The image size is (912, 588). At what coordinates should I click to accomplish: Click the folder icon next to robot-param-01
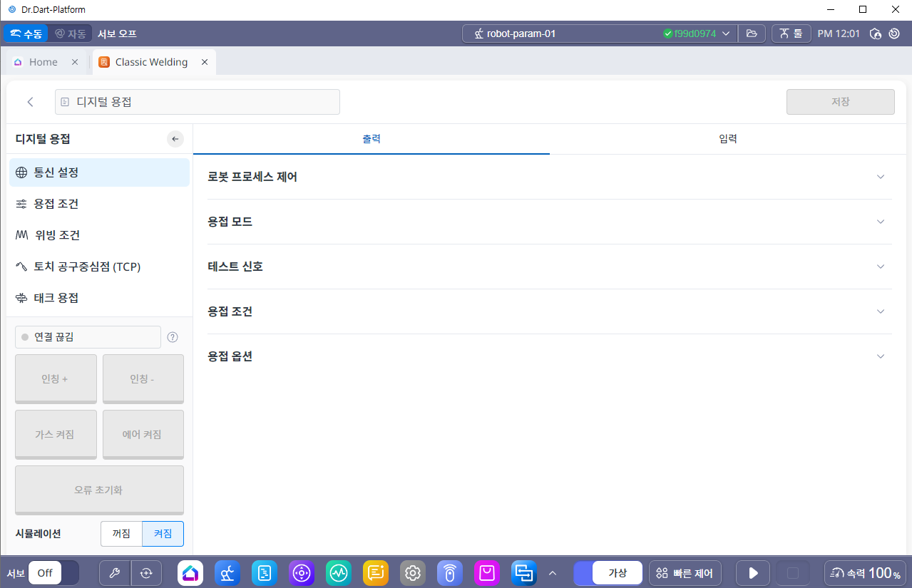(x=752, y=33)
